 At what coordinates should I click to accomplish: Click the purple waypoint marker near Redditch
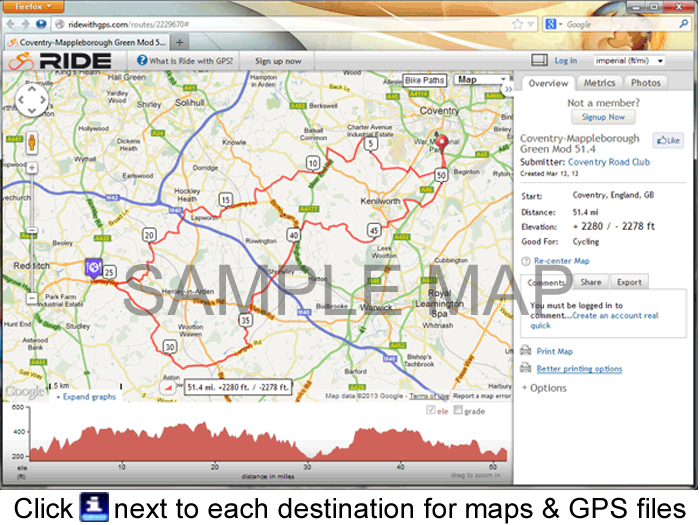(x=92, y=267)
